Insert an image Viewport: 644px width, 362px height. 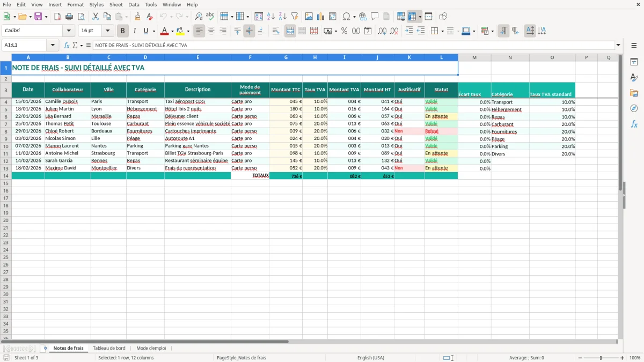[x=309, y=17]
